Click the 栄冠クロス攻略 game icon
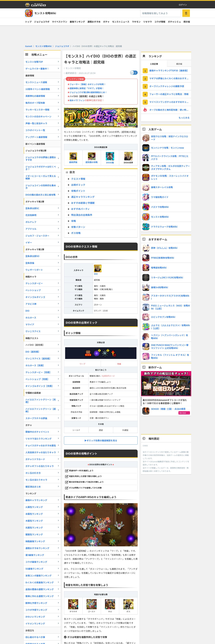This screenshot has height=644, width=215. click(146, 138)
